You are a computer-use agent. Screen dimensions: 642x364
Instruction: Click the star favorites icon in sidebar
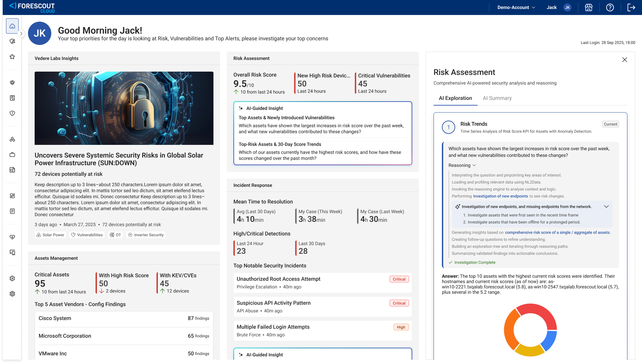tap(12, 57)
